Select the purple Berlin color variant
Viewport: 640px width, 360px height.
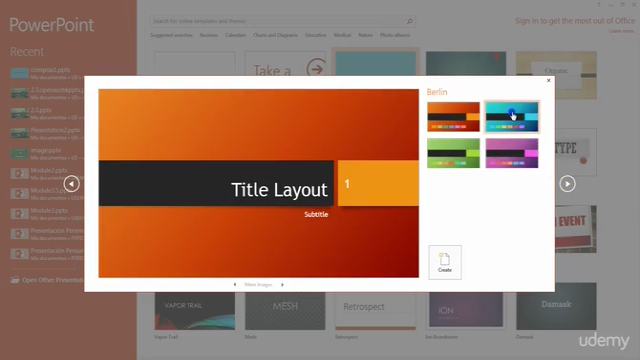pos(512,153)
